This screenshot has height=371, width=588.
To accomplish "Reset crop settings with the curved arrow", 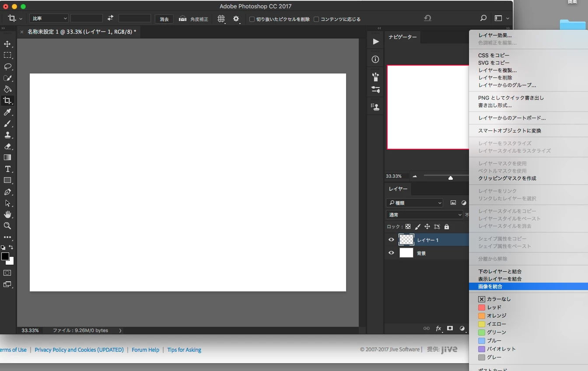I will click(x=428, y=18).
